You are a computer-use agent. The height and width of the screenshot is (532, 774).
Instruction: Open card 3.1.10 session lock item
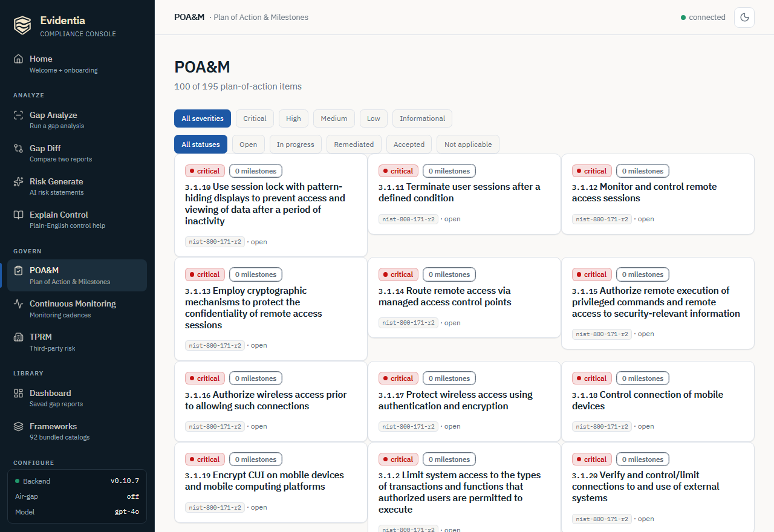(270, 206)
